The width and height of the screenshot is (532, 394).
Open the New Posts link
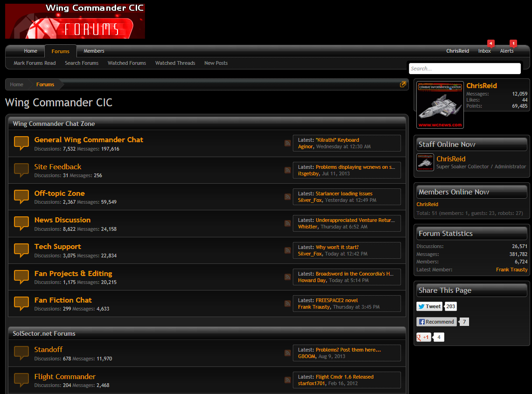(x=216, y=63)
